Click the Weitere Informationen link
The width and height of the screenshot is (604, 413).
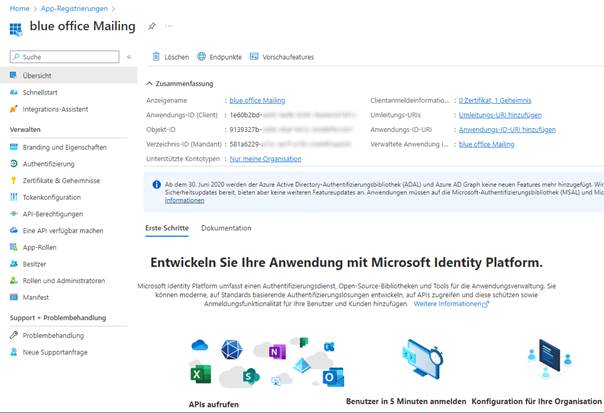tap(451, 304)
